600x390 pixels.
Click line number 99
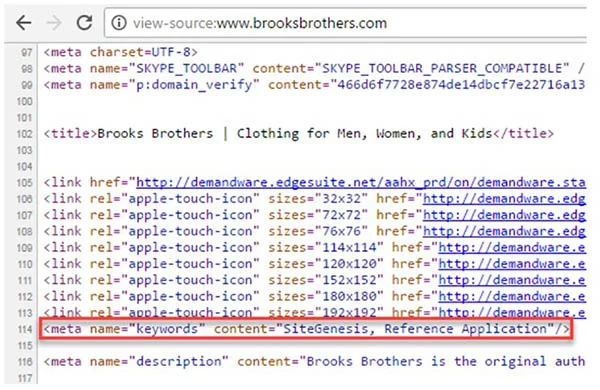(26, 85)
